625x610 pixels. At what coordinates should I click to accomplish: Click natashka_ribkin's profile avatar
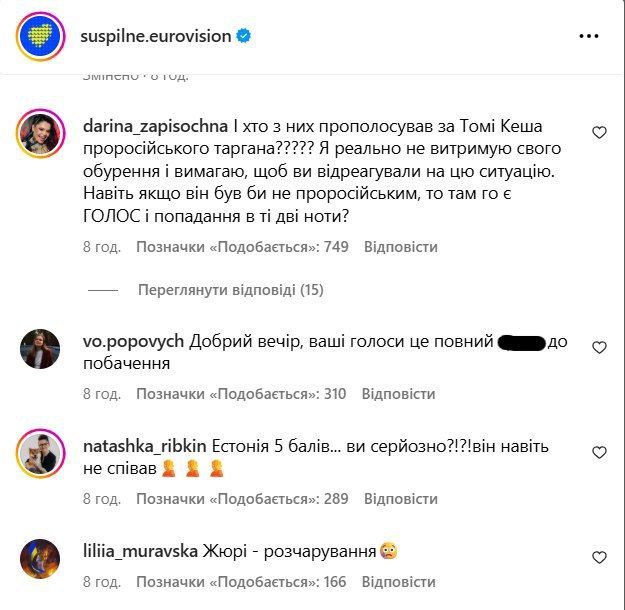tap(40, 453)
